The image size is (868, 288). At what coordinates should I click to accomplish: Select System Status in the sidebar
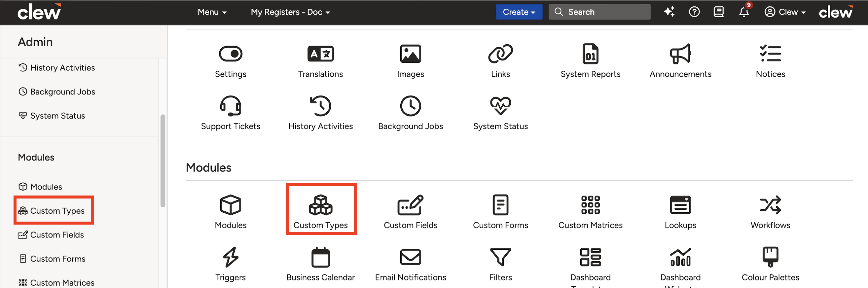click(x=52, y=116)
